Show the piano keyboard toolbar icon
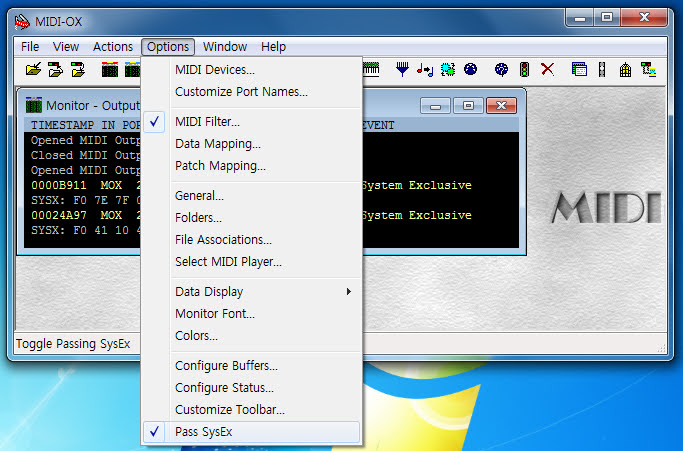 click(x=371, y=69)
